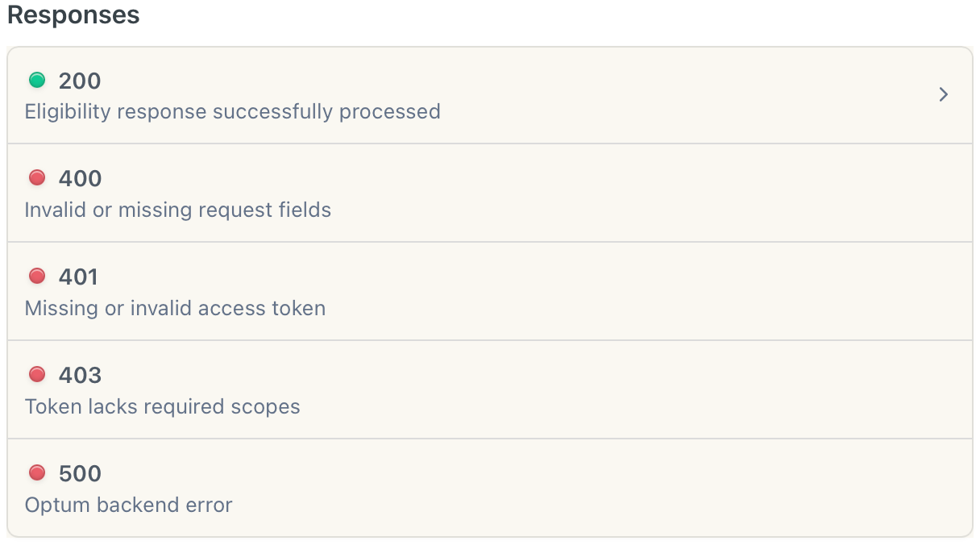Click the red status dot beside 400
Viewport: 980px width, 545px height.
tap(36, 177)
